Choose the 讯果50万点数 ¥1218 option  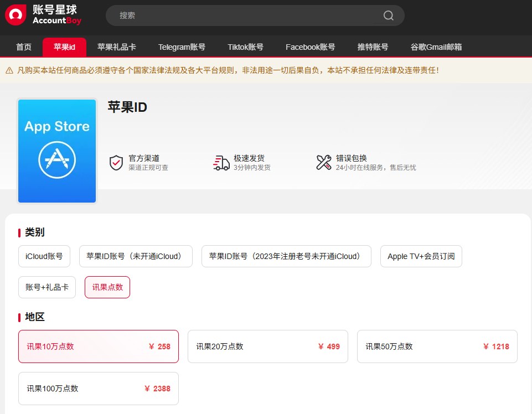point(437,346)
